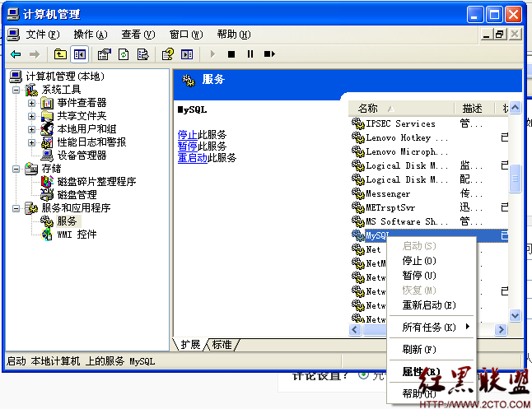Select the 性能日志和警报 tree node

coord(91,142)
